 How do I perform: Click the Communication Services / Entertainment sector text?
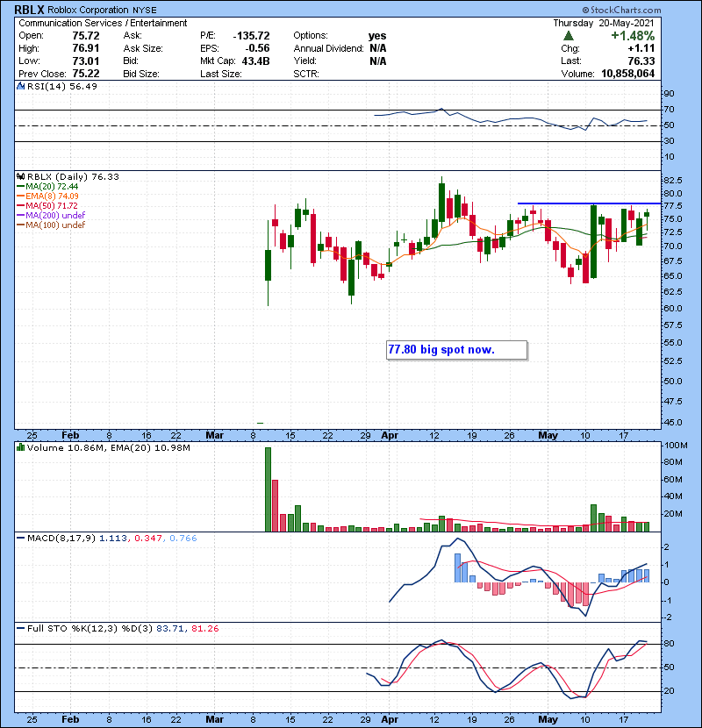[x=103, y=23]
